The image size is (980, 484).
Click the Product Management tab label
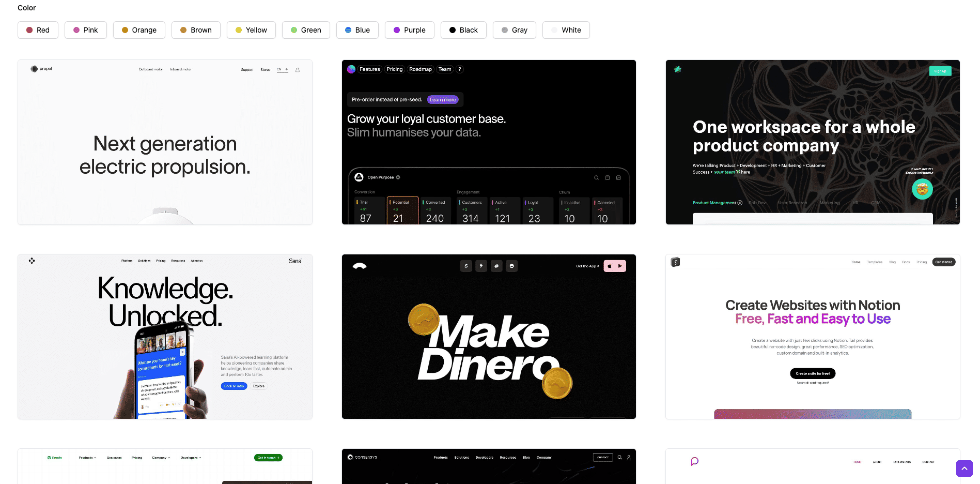(714, 203)
